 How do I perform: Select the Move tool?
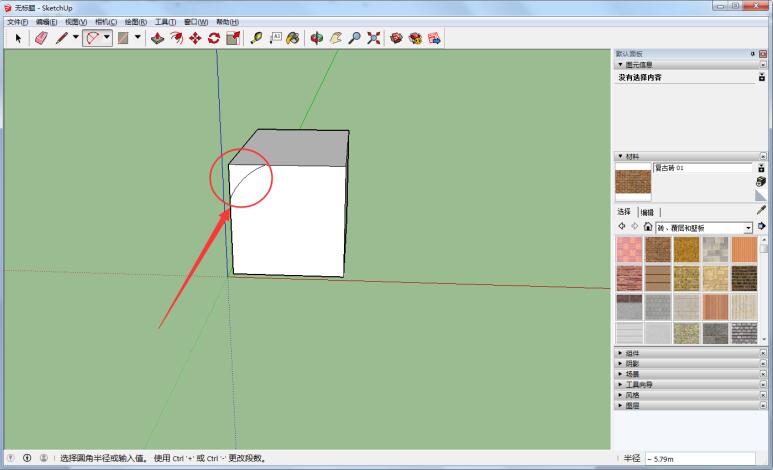point(195,38)
